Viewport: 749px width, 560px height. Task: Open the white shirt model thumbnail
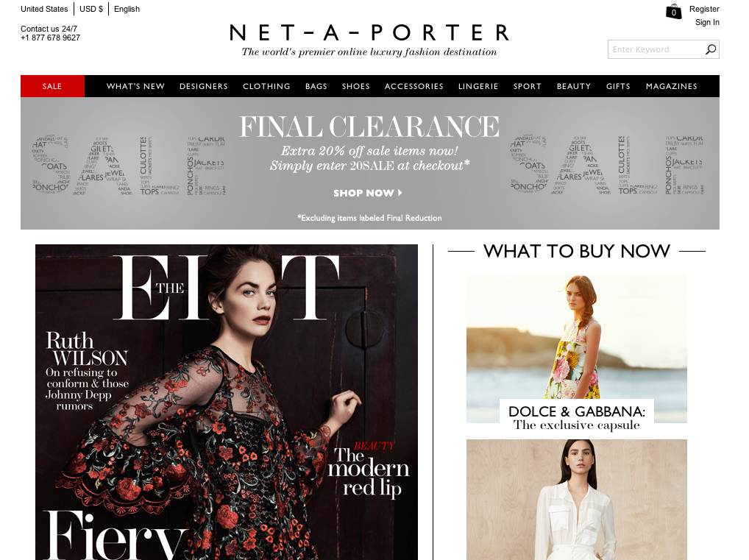pos(577,500)
